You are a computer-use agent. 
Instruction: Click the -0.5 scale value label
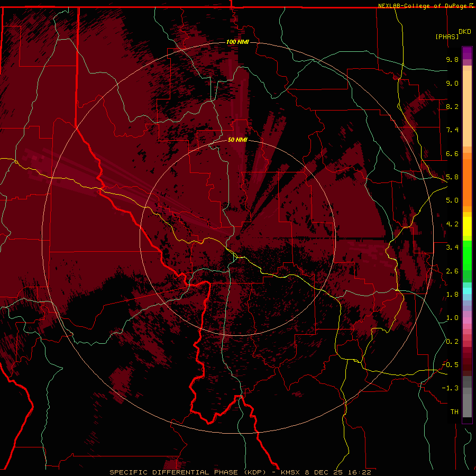[450, 364]
